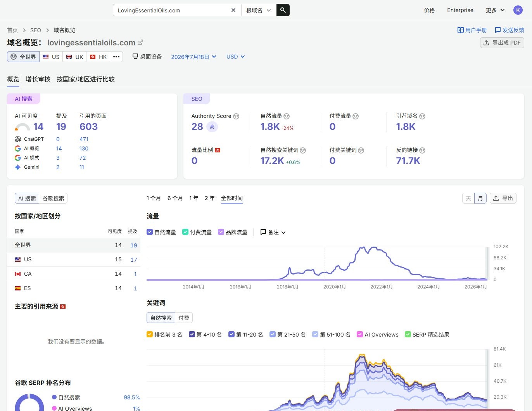Open Enterprise link

[x=460, y=10]
